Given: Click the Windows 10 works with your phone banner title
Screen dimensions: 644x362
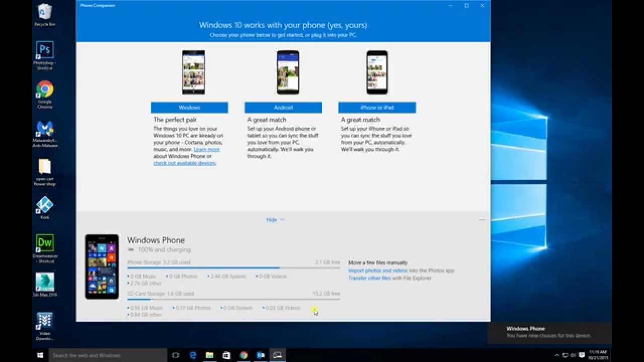Looking at the screenshot, I should 283,25.
